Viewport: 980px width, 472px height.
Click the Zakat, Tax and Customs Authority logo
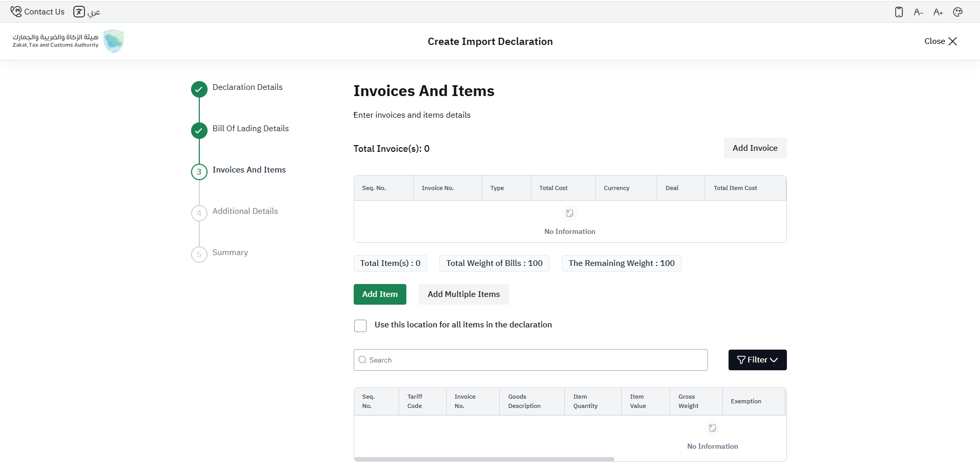tap(68, 41)
